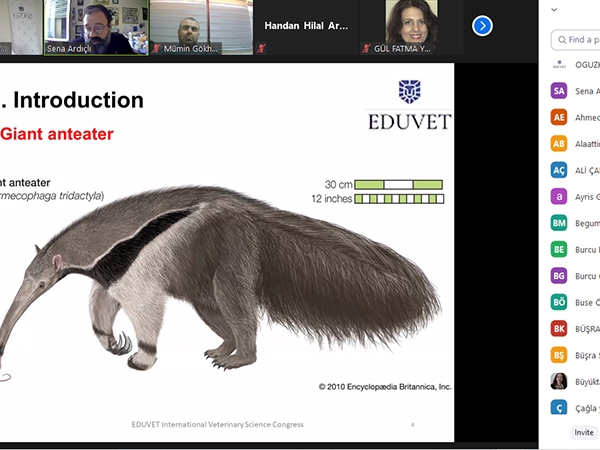Select Mümin Gökh... video thumbnail
Image resolution: width=600 pixels, height=450 pixels.
coord(201,27)
